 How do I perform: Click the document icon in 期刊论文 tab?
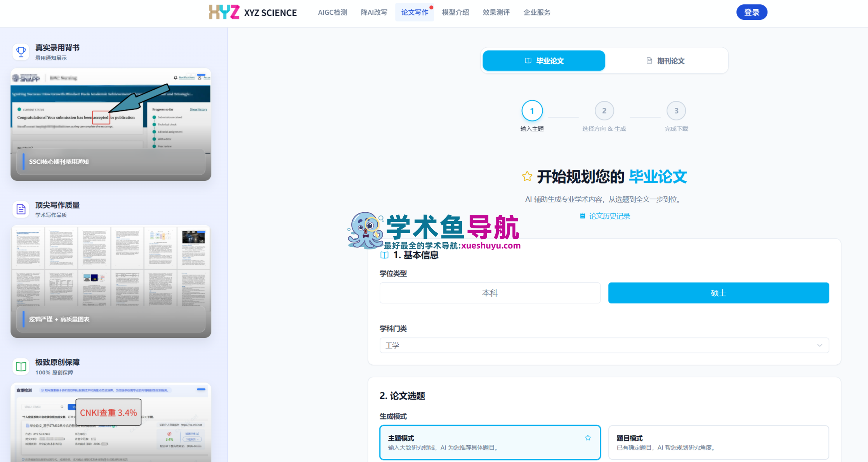[649, 61]
